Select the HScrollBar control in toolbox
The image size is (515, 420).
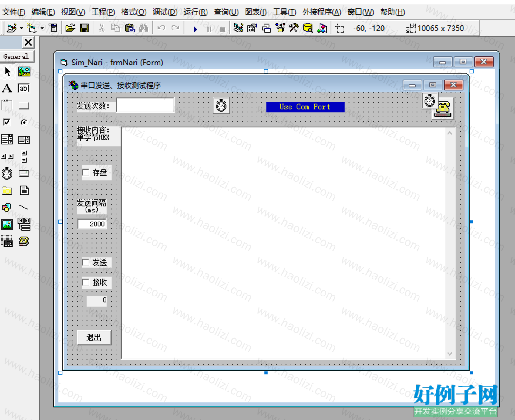[7, 157]
